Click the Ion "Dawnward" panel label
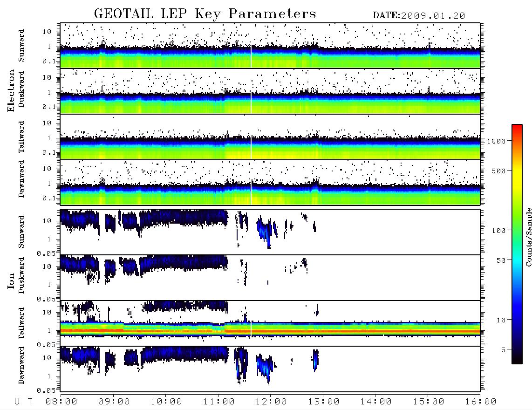The height and width of the screenshot is (410, 532). tap(21, 365)
